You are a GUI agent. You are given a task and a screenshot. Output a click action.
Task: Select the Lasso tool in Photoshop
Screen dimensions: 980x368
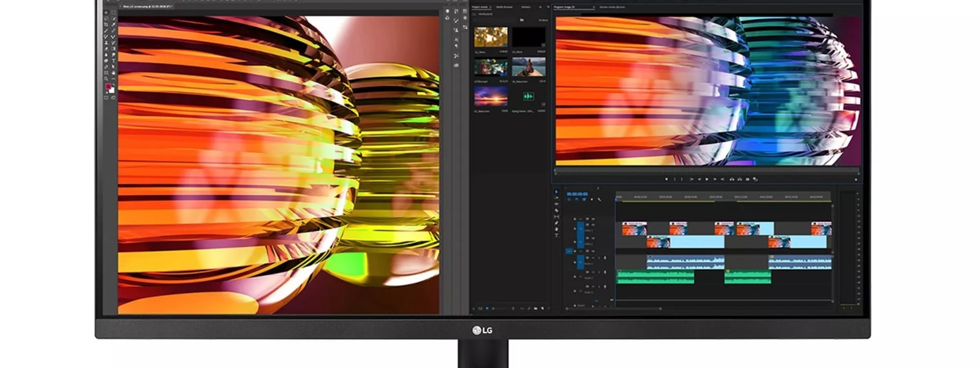pyautogui.click(x=106, y=19)
